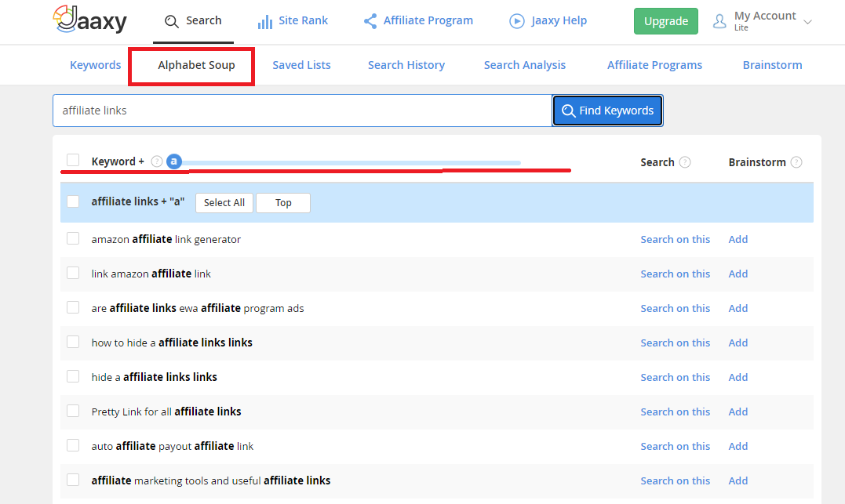Image resolution: width=845 pixels, height=504 pixels.
Task: Click the help icon next to Keyword +
Action: tap(157, 161)
